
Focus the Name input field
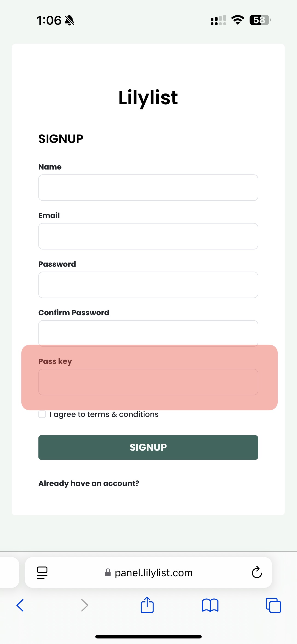click(x=148, y=187)
